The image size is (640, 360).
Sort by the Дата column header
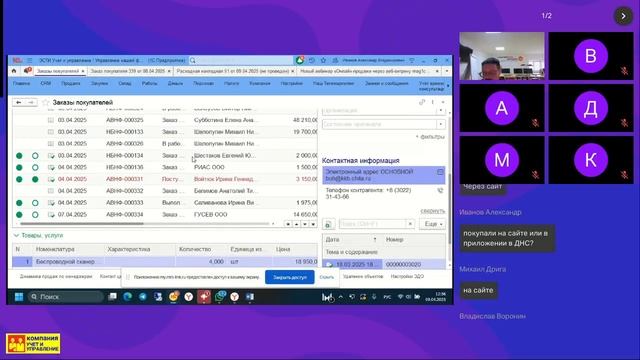351,240
